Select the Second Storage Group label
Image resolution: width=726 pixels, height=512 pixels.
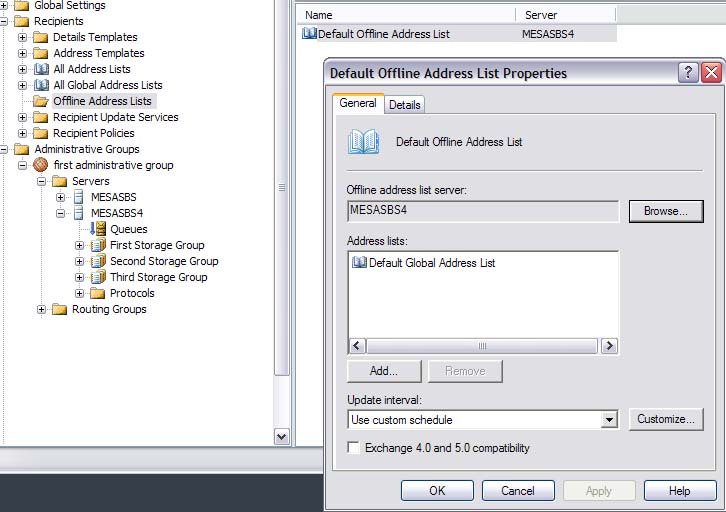click(x=164, y=261)
